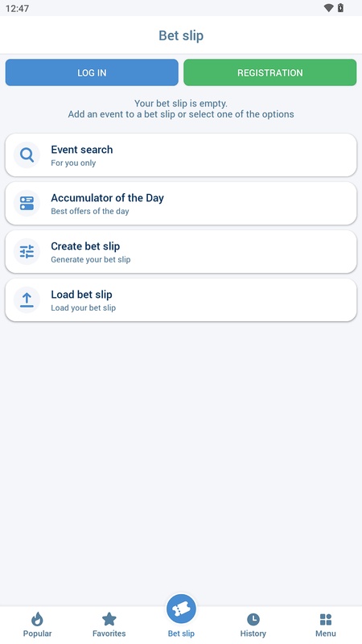Tap the grid Menu icon
Image resolution: width=362 pixels, height=644 pixels.
(326, 619)
